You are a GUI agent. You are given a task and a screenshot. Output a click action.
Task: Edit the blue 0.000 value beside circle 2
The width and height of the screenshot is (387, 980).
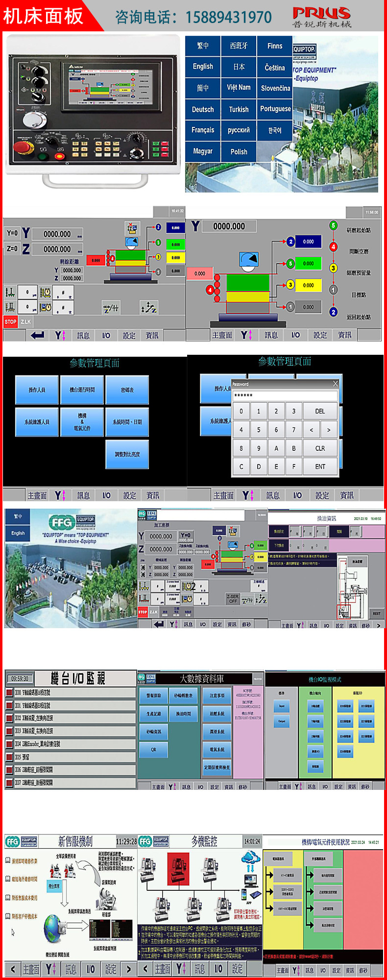[308, 242]
